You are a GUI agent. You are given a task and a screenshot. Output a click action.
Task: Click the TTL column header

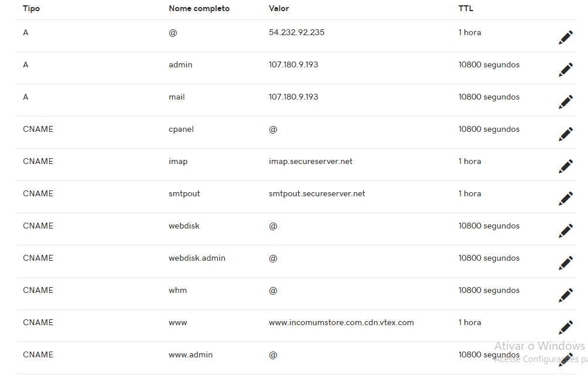click(x=466, y=9)
